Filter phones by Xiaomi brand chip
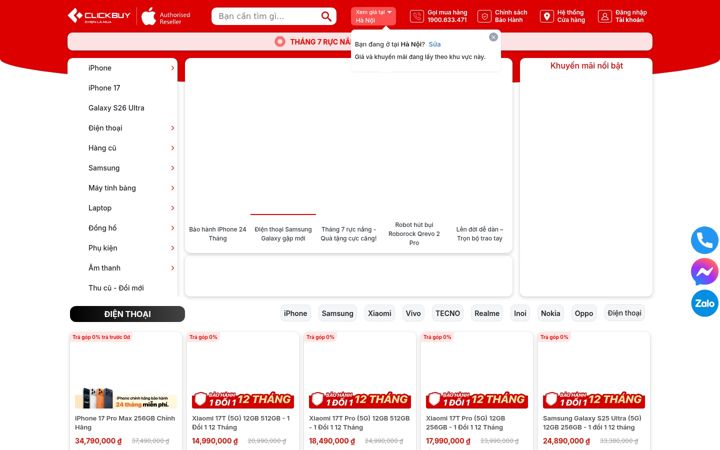 (379, 313)
